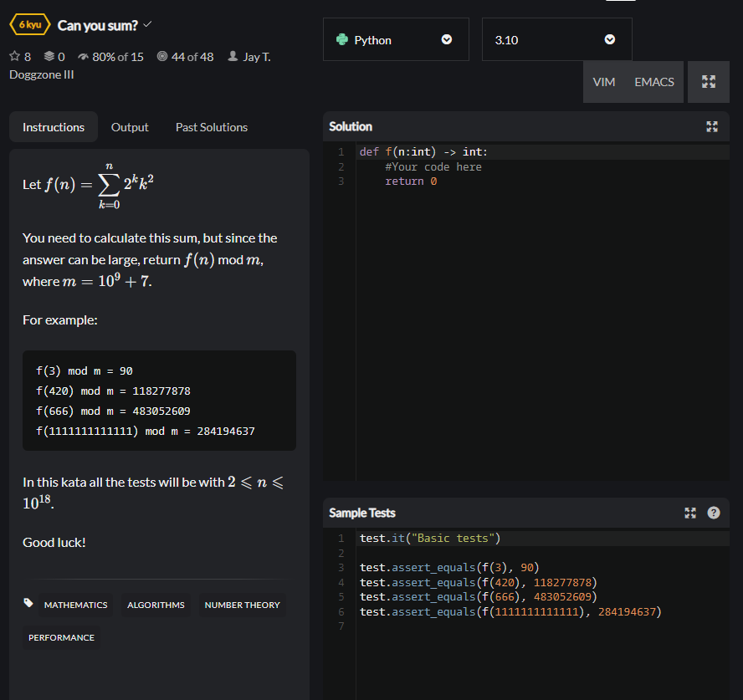Switch to the Past Solutions tab
743x700 pixels.
pyautogui.click(x=212, y=127)
